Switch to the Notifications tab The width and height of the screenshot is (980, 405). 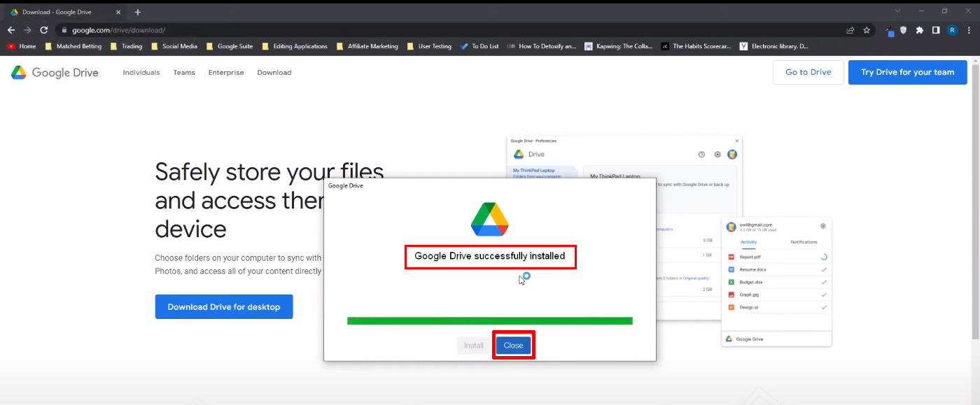point(804,242)
